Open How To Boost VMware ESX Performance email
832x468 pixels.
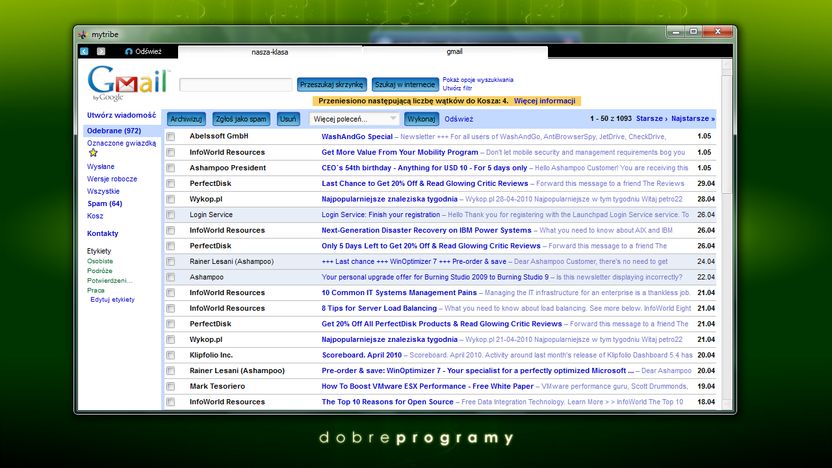(x=427, y=386)
